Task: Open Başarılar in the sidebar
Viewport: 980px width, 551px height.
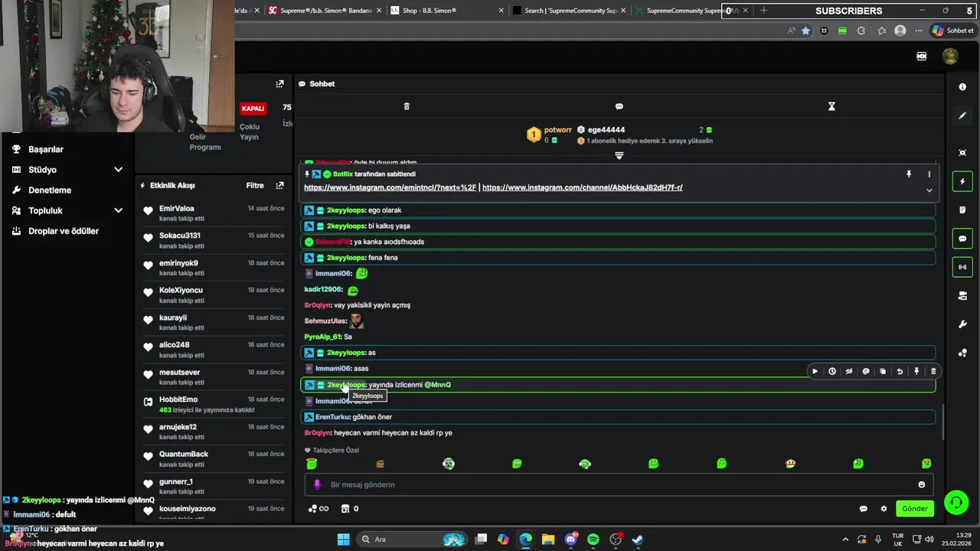Action: pyautogui.click(x=46, y=149)
